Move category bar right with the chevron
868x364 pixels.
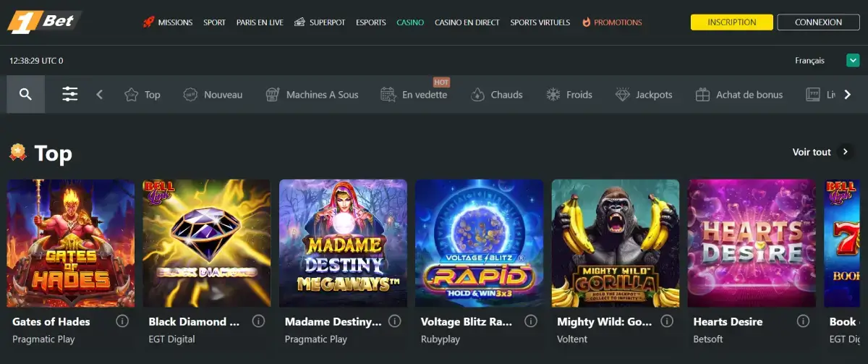(848, 95)
